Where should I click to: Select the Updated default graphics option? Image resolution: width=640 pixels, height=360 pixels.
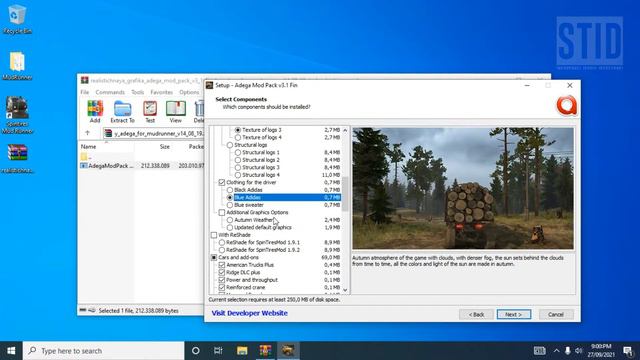coord(230,227)
